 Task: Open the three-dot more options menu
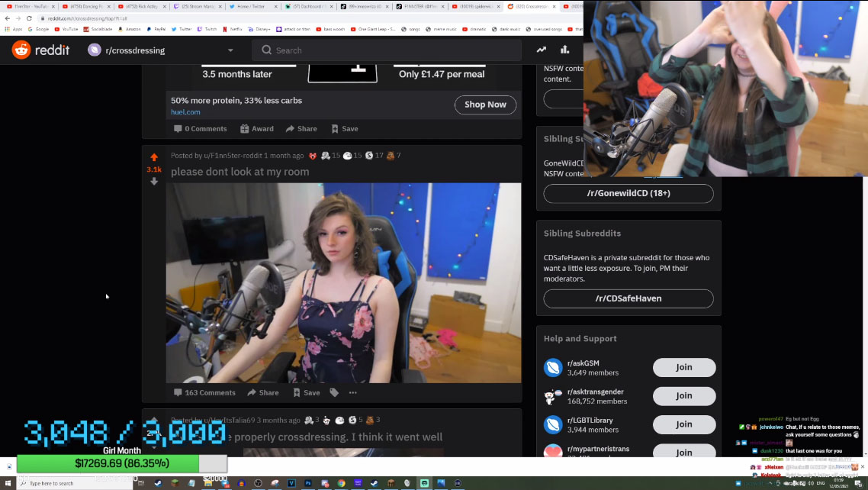click(x=353, y=392)
